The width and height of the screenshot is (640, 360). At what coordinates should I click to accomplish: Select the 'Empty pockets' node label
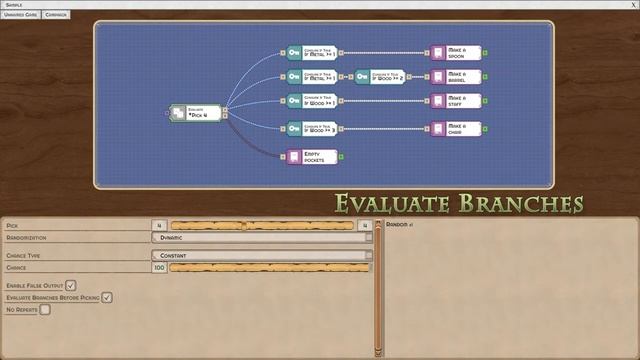314,157
